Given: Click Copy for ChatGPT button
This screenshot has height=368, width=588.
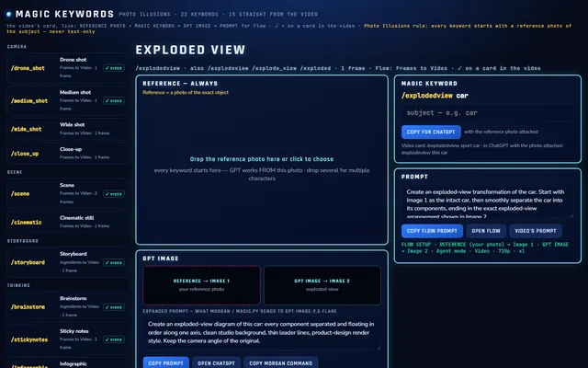Looking at the screenshot, I should pyautogui.click(x=431, y=132).
